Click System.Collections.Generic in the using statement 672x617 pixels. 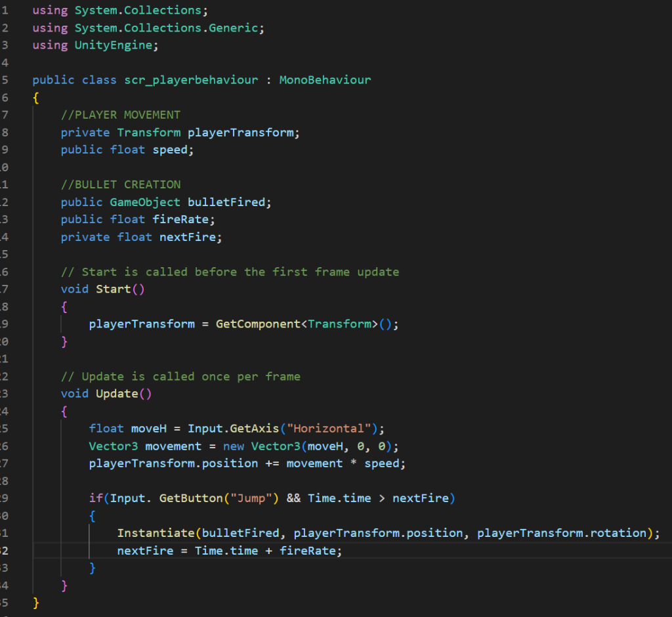(x=169, y=28)
